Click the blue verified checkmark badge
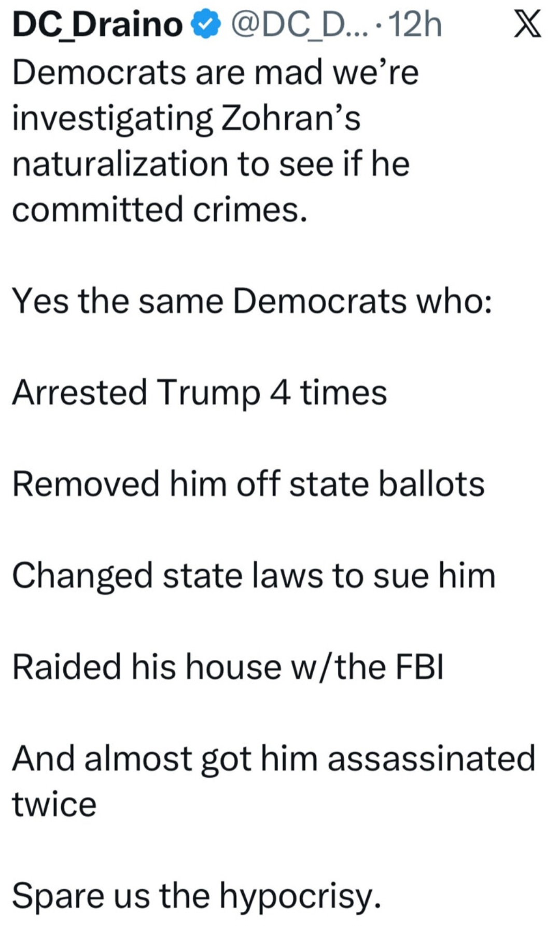The height and width of the screenshot is (926, 560). 207,25
